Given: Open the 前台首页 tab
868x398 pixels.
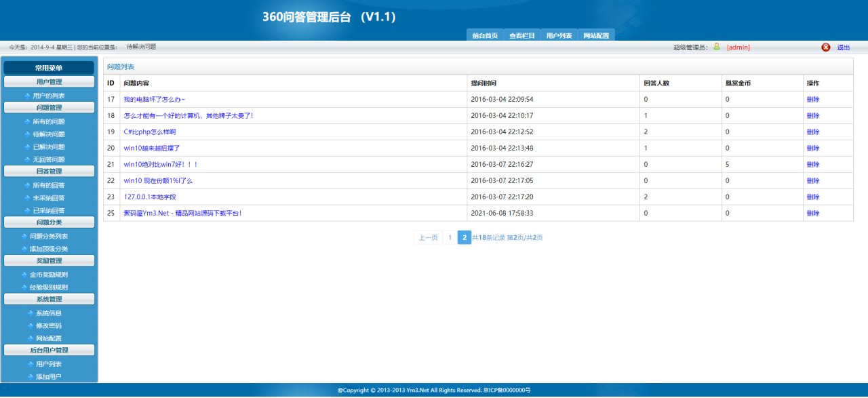Looking at the screenshot, I should 485,36.
